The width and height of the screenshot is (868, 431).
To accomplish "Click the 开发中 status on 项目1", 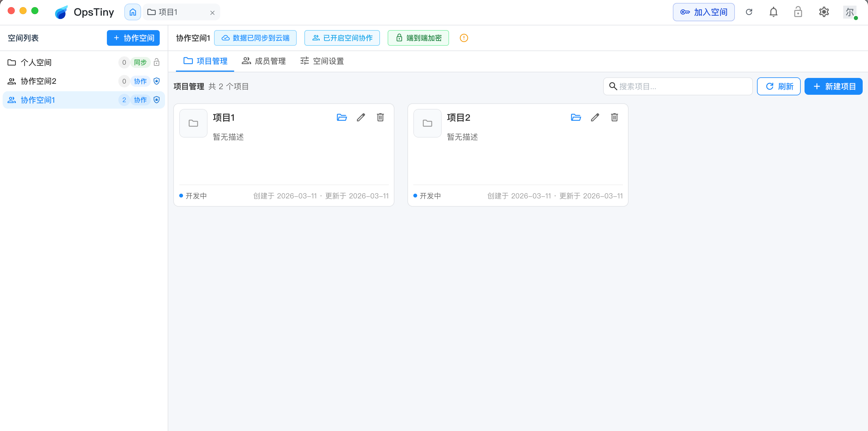I will pos(193,196).
